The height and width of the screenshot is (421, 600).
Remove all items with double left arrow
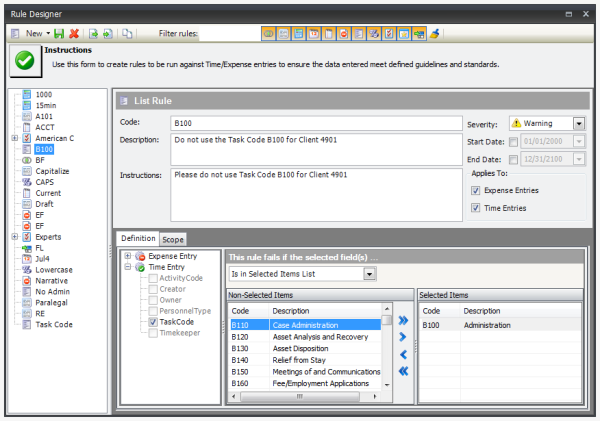pos(403,371)
